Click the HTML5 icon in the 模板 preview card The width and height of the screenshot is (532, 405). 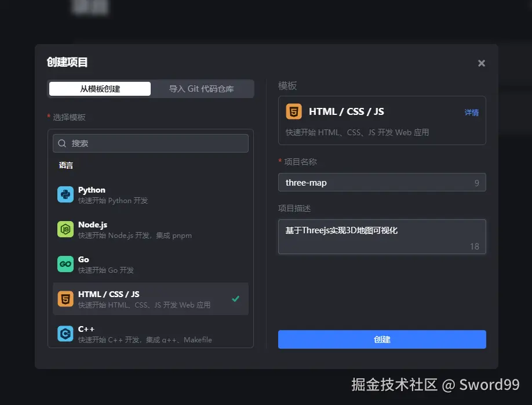pos(294,111)
